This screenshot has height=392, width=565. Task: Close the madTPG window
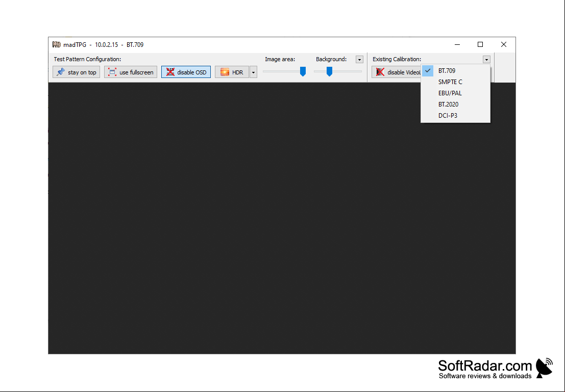pyautogui.click(x=504, y=45)
